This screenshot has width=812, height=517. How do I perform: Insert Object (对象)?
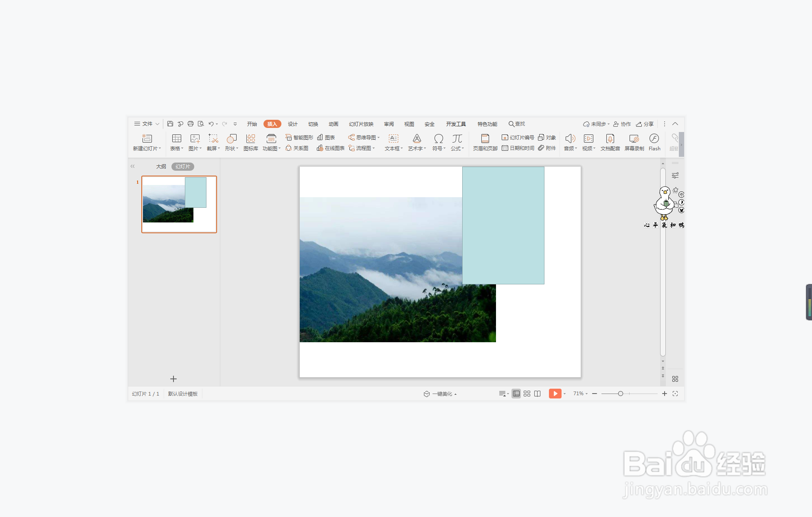[547, 138]
